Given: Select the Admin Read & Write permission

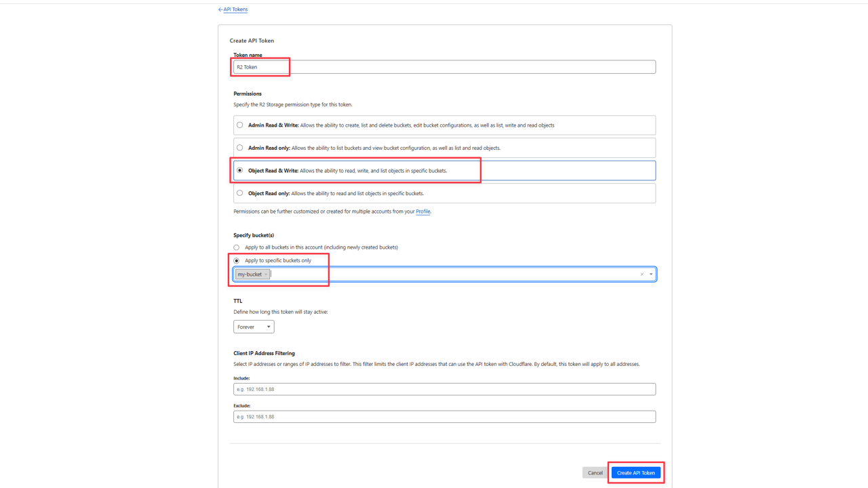Looking at the screenshot, I should (x=239, y=125).
